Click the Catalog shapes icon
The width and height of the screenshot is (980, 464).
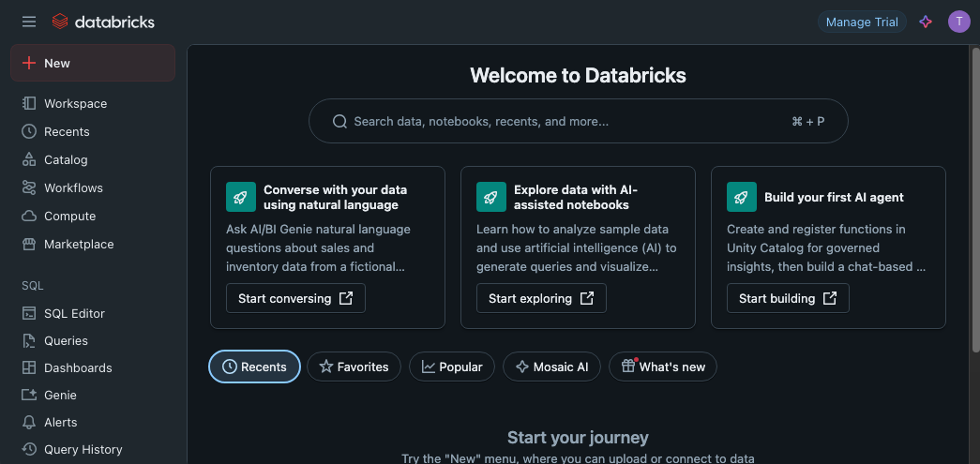pos(29,159)
